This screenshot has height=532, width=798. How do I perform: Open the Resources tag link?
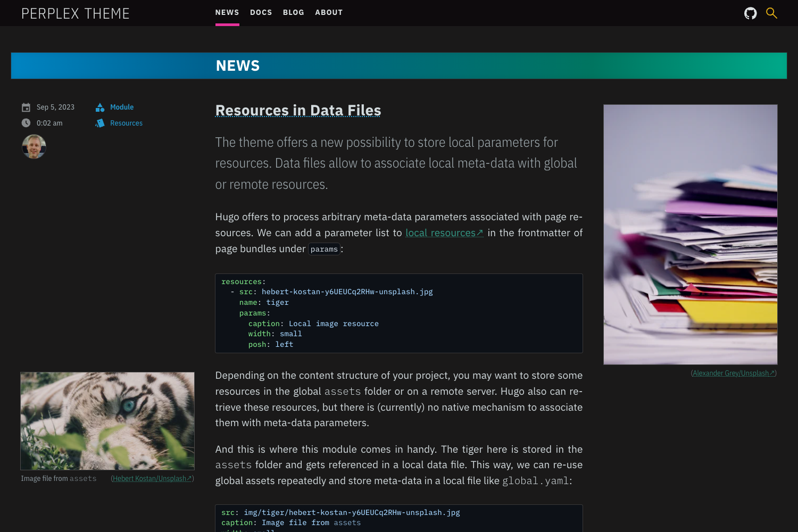pos(126,123)
